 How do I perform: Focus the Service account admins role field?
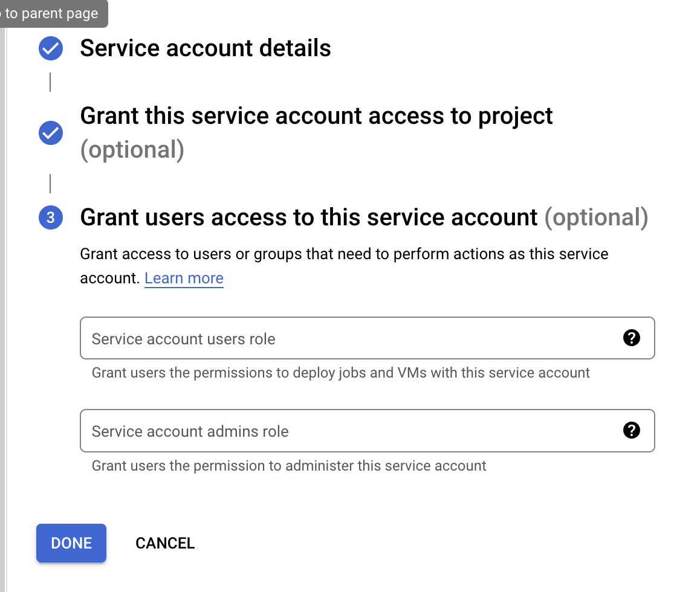[x=351, y=431]
